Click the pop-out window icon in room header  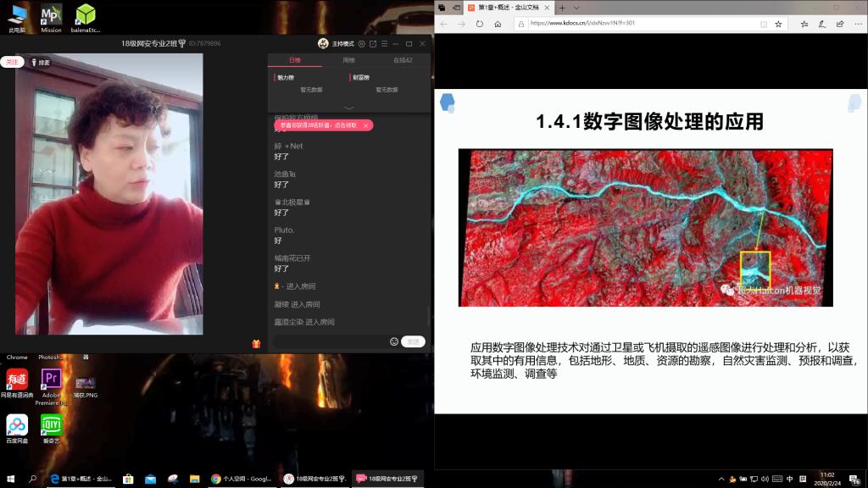(373, 44)
